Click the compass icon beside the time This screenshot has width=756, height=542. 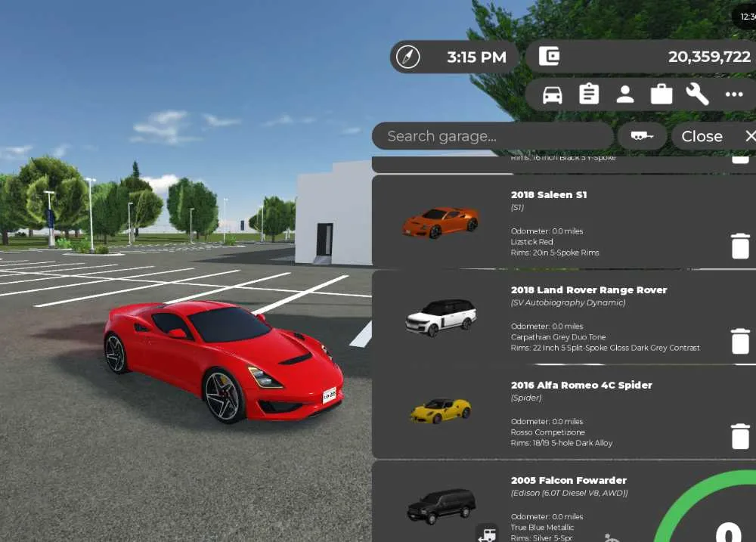point(408,57)
